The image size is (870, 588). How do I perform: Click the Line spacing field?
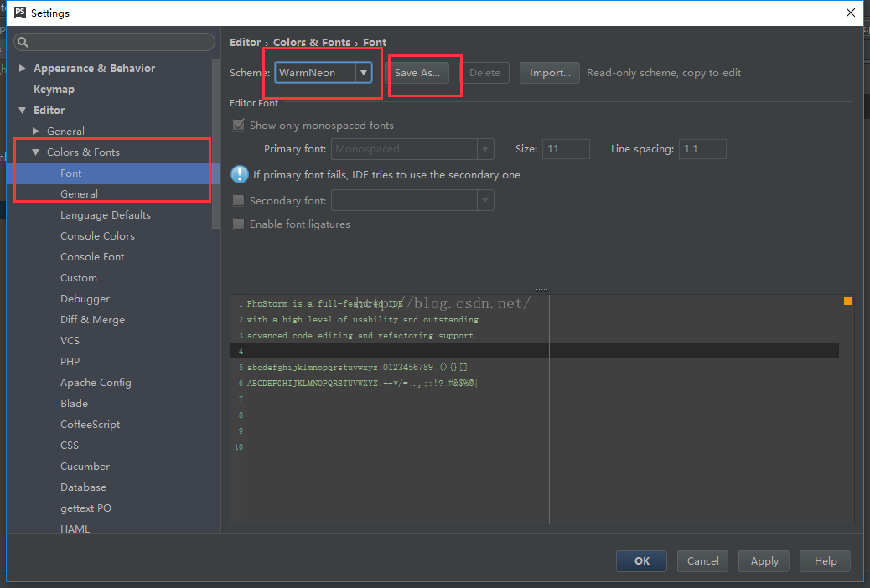(702, 148)
